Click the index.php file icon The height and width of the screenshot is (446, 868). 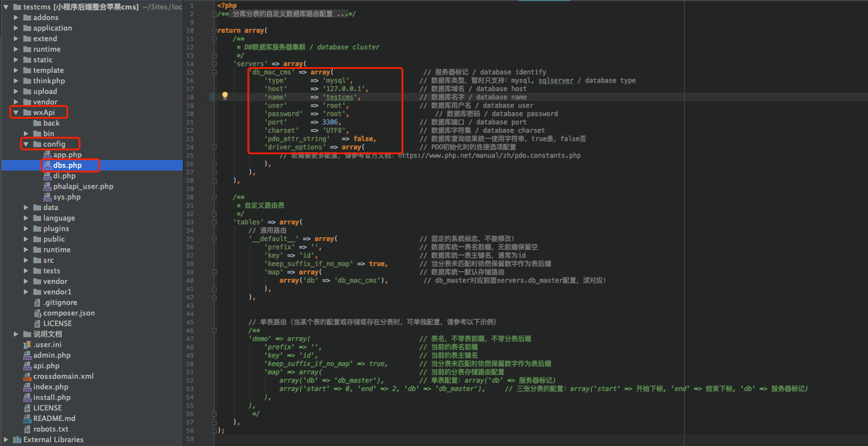pyautogui.click(x=28, y=387)
